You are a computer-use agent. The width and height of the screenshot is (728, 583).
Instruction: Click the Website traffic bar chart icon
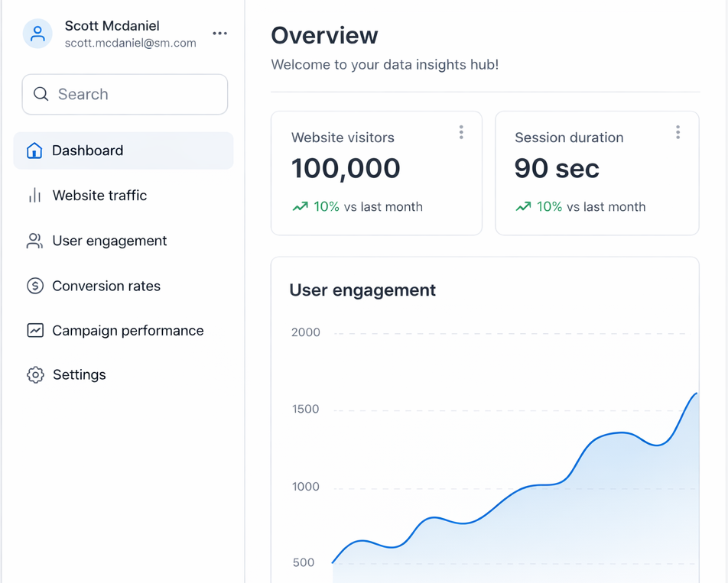pyautogui.click(x=35, y=196)
